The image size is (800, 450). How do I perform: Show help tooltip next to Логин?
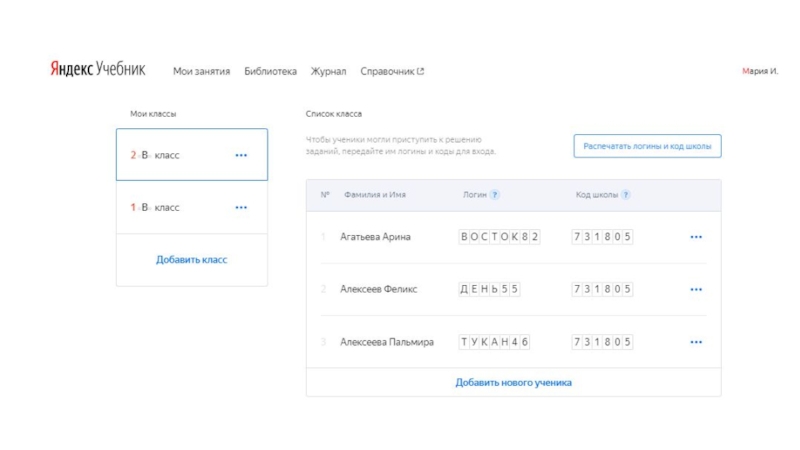point(495,195)
